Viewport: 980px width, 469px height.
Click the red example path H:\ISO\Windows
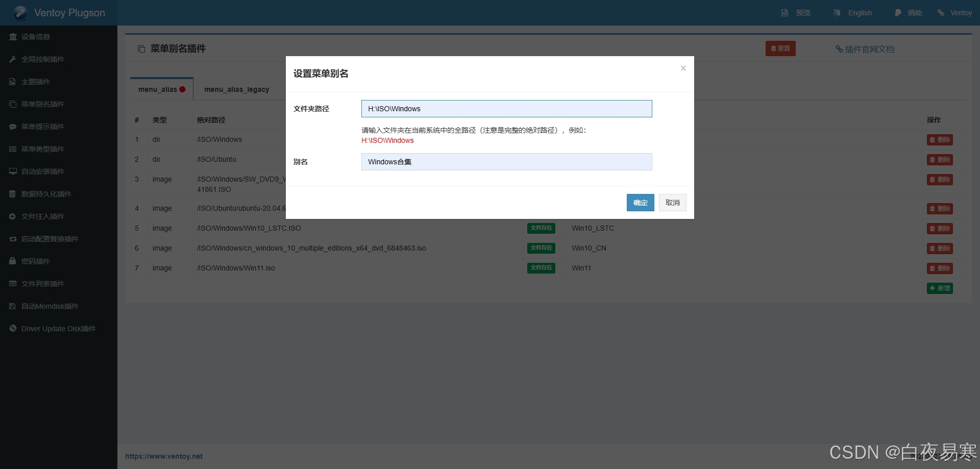click(387, 140)
